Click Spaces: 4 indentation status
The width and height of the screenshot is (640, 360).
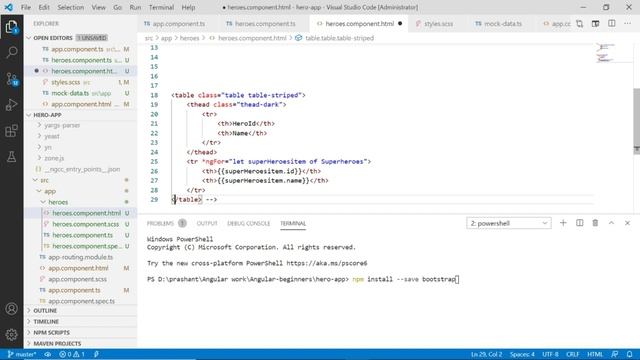(x=522, y=354)
